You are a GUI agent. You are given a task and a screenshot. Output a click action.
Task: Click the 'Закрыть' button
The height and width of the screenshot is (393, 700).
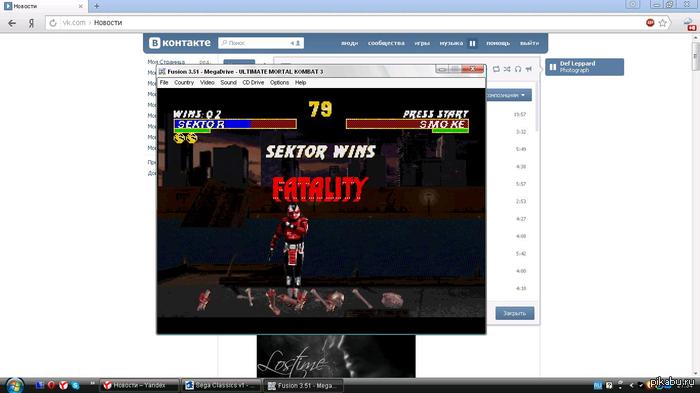(x=514, y=313)
